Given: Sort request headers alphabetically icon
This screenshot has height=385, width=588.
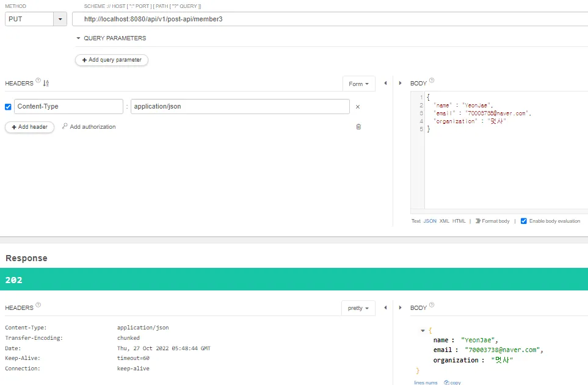Looking at the screenshot, I should point(46,83).
